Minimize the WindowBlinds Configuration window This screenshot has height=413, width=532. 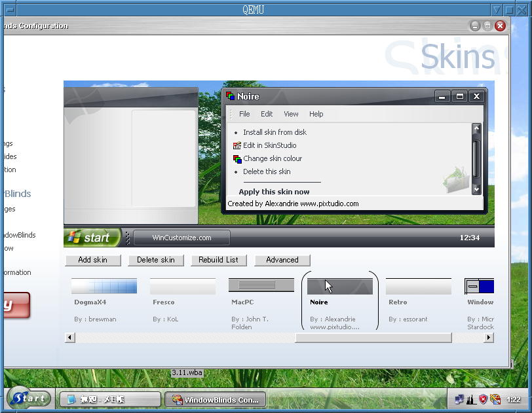pos(475,26)
